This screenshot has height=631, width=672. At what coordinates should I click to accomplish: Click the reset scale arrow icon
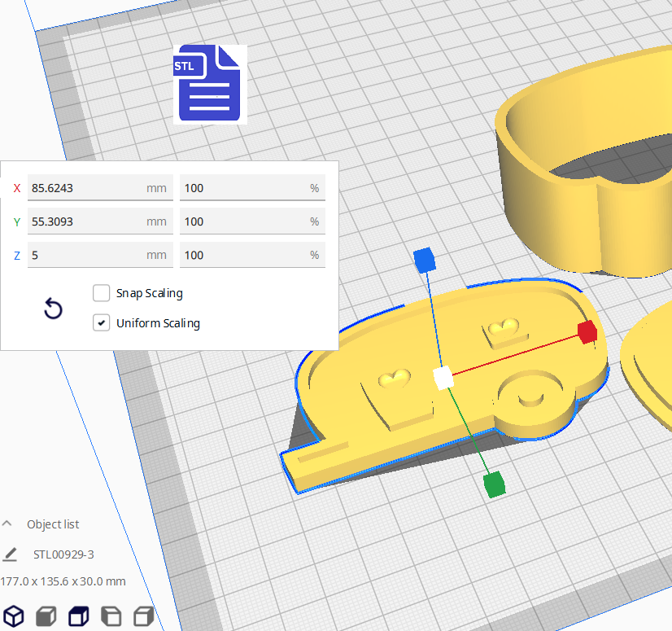(53, 309)
